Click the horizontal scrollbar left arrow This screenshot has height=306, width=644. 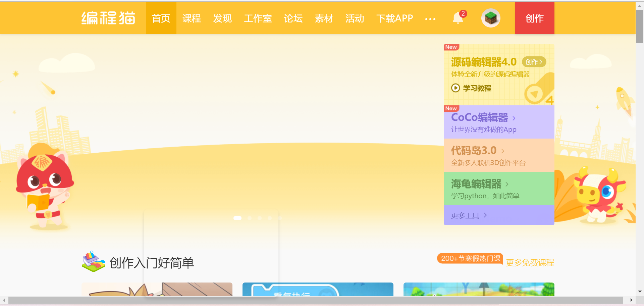(x=4, y=300)
